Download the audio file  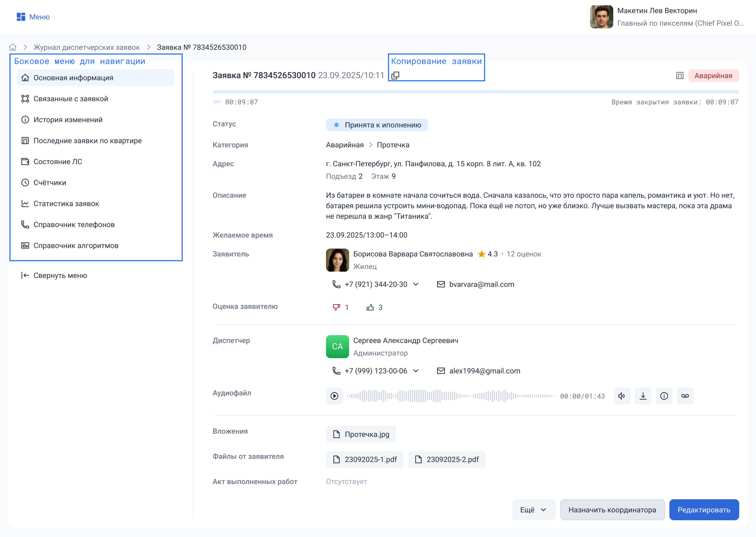[x=643, y=396]
